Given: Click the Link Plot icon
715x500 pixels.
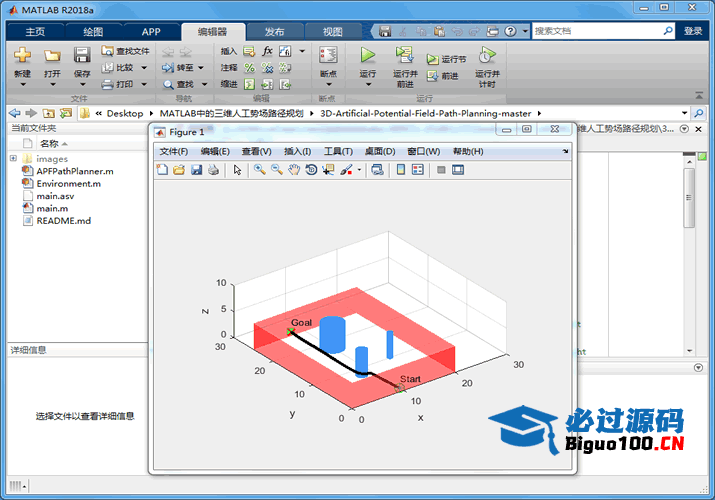Looking at the screenshot, I should tap(378, 170).
